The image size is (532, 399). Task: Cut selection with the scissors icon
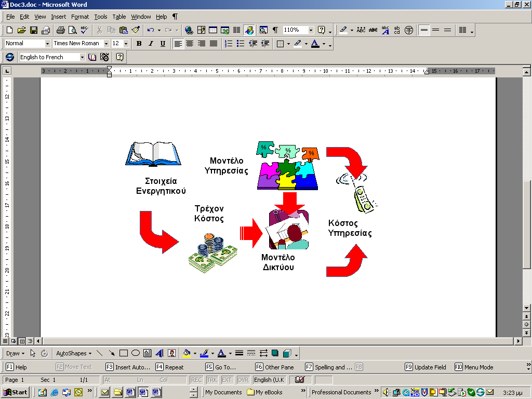click(x=99, y=30)
